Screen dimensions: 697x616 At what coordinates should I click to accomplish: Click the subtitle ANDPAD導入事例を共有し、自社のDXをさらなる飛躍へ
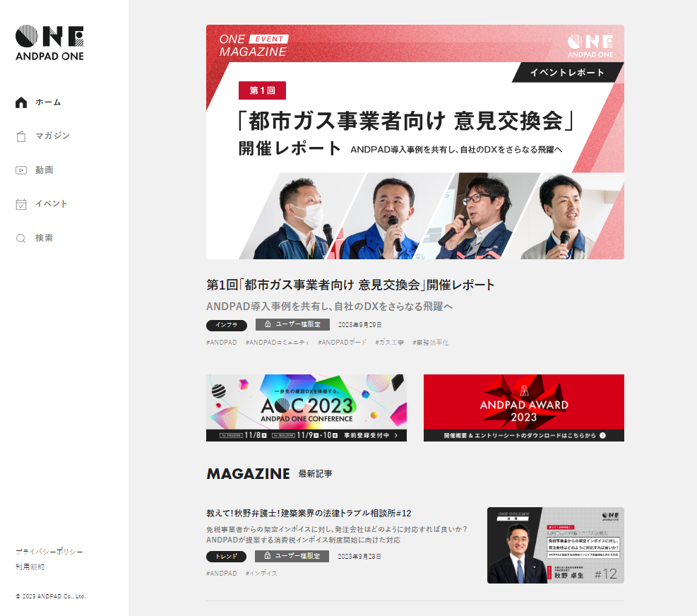pyautogui.click(x=329, y=307)
